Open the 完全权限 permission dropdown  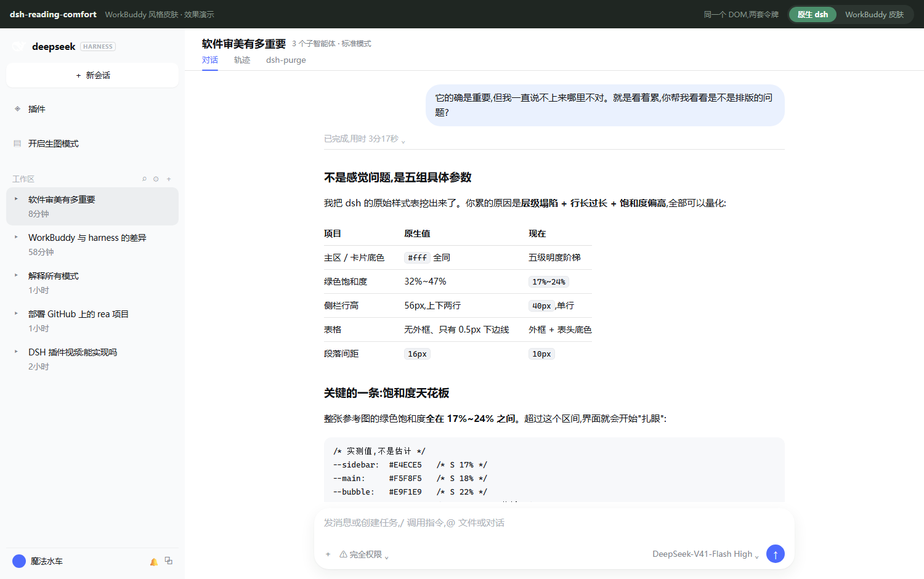[x=364, y=554]
